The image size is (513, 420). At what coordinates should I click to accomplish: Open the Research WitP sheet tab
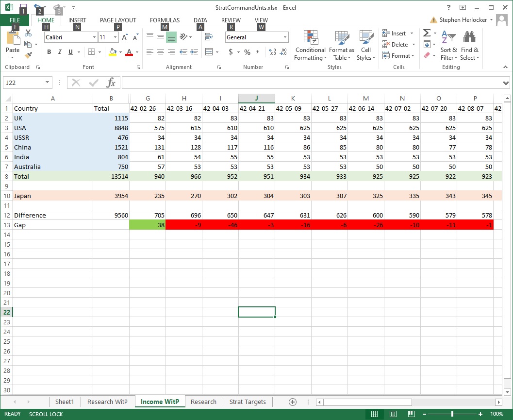[107, 402]
